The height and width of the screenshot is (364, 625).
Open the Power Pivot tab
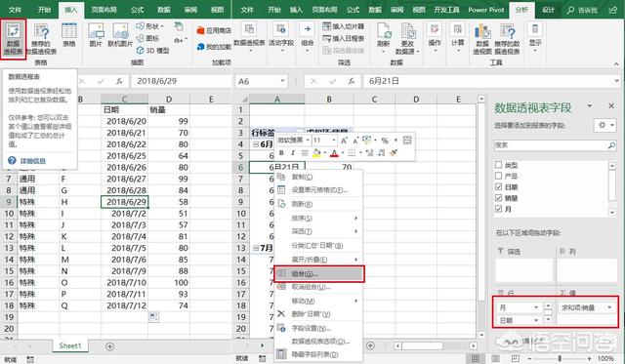pos(486,10)
